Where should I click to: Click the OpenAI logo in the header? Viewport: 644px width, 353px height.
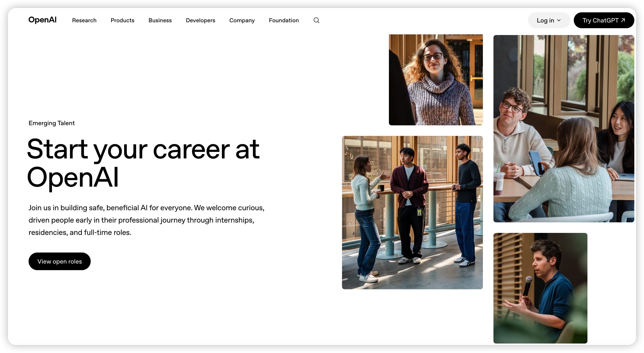coord(42,20)
